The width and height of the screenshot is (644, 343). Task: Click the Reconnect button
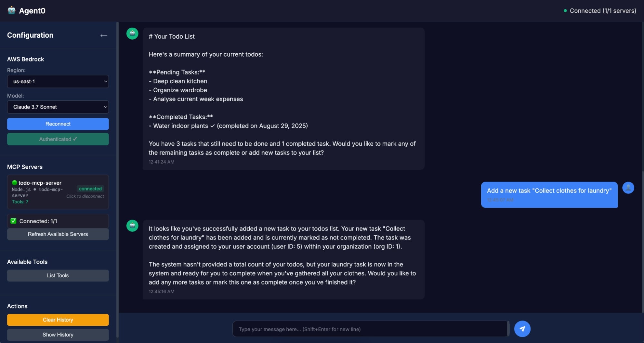[x=58, y=124]
